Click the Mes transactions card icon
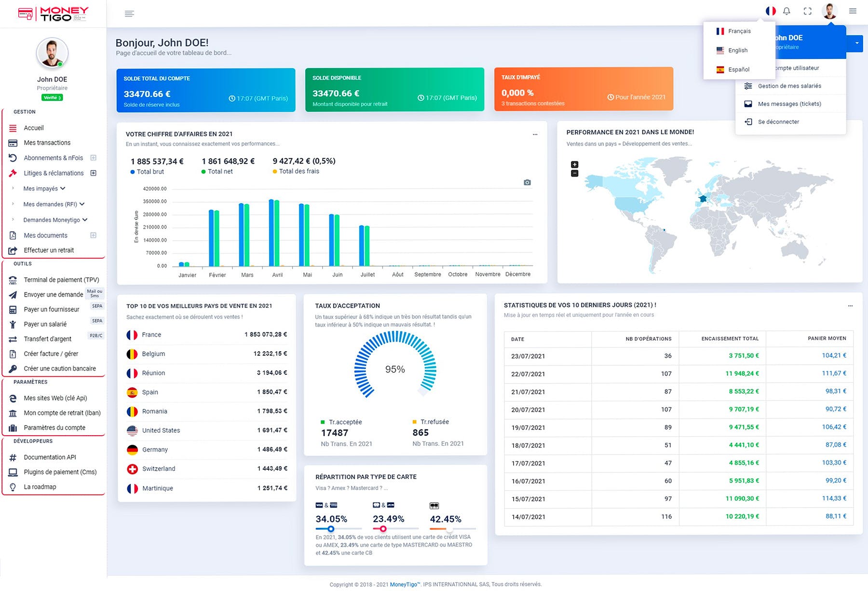868x591 pixels. (x=13, y=143)
